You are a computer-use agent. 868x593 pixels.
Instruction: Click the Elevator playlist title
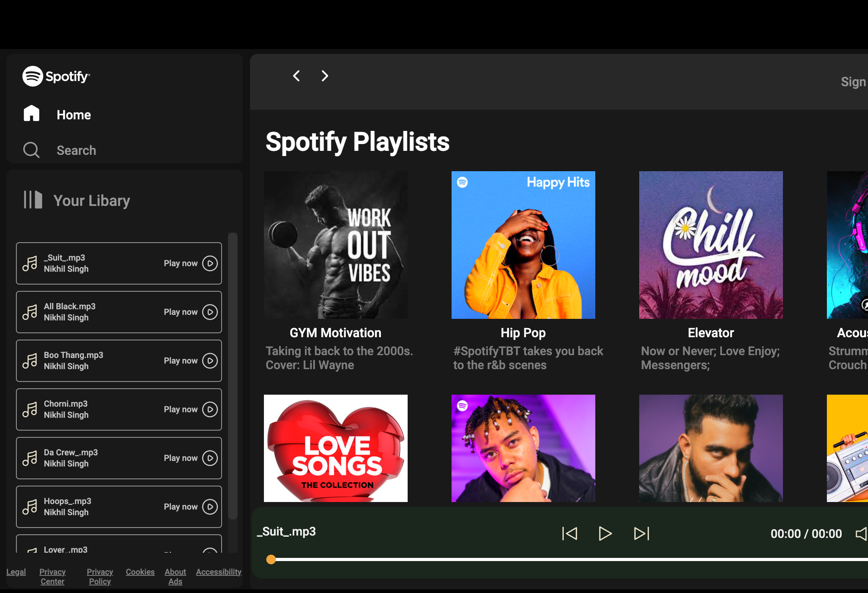coord(711,333)
